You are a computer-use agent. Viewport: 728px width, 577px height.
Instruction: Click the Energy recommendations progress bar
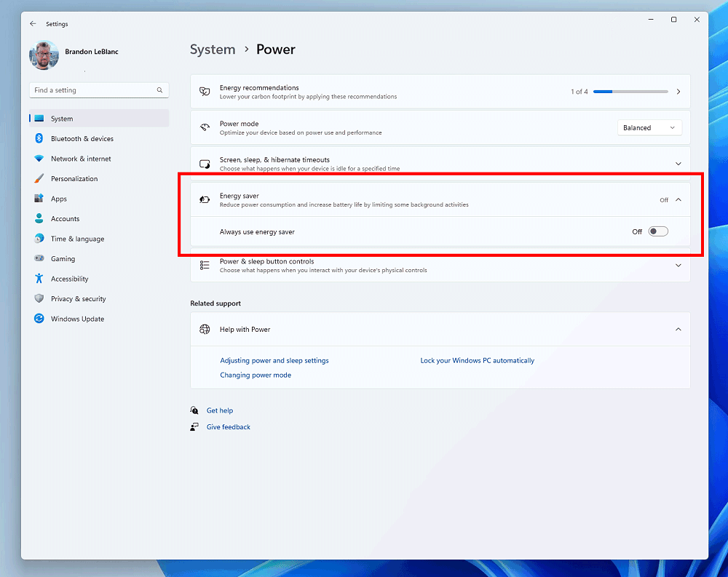click(x=630, y=92)
